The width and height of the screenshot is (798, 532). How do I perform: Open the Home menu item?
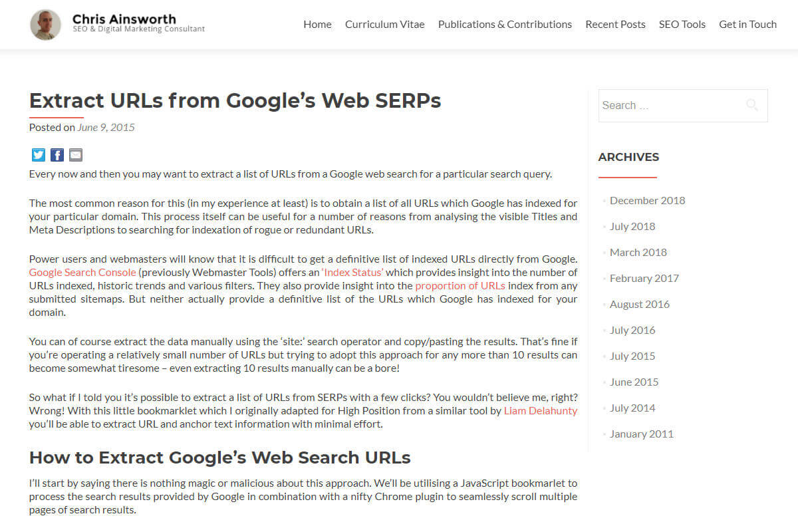[317, 24]
